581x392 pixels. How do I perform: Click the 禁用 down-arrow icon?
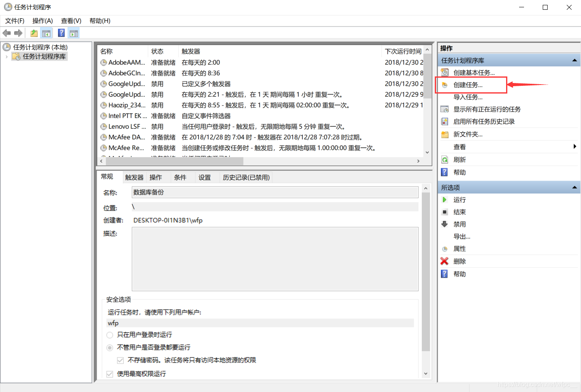coord(445,224)
